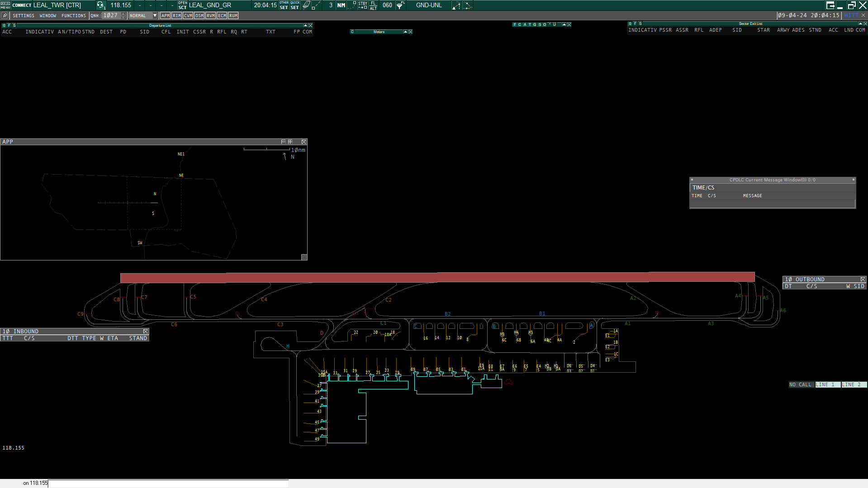Click the command line input at the bottom

pyautogui.click(x=168, y=483)
